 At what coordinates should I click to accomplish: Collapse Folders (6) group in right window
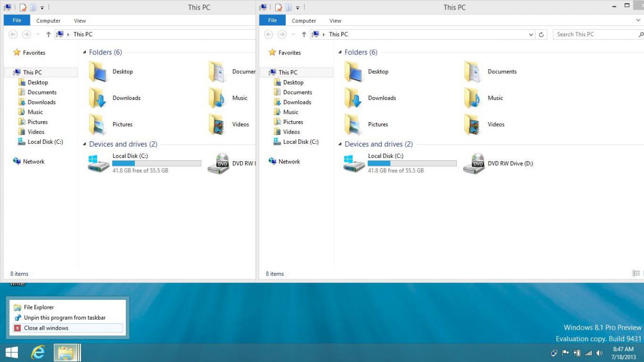point(340,52)
